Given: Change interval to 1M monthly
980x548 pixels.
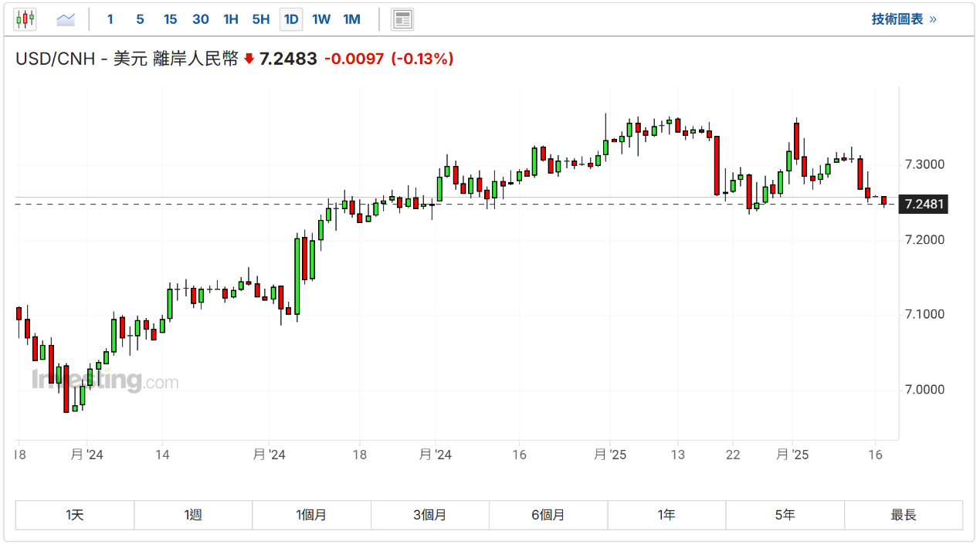Looking at the screenshot, I should 351,19.
